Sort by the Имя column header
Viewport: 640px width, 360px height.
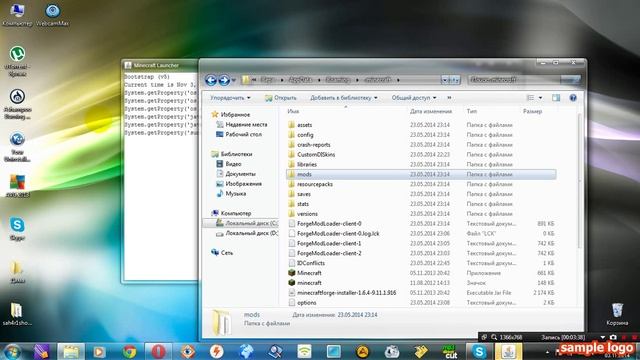pyautogui.click(x=293, y=111)
